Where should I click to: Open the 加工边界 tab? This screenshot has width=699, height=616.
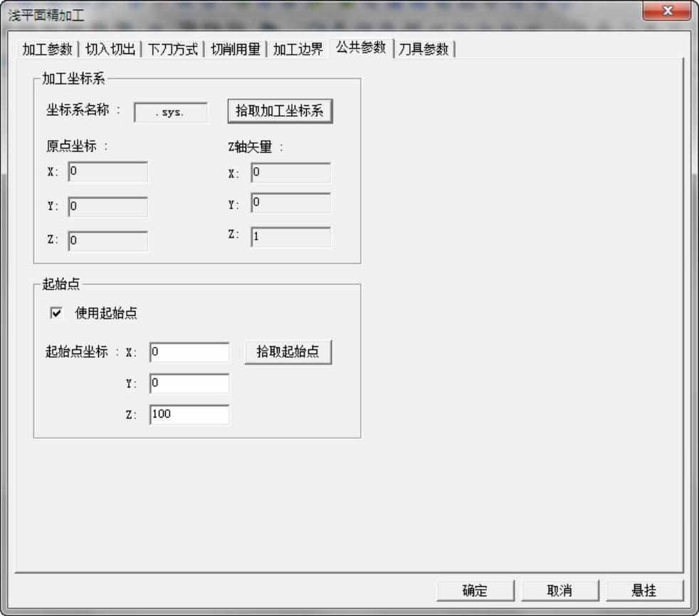pyautogui.click(x=298, y=49)
